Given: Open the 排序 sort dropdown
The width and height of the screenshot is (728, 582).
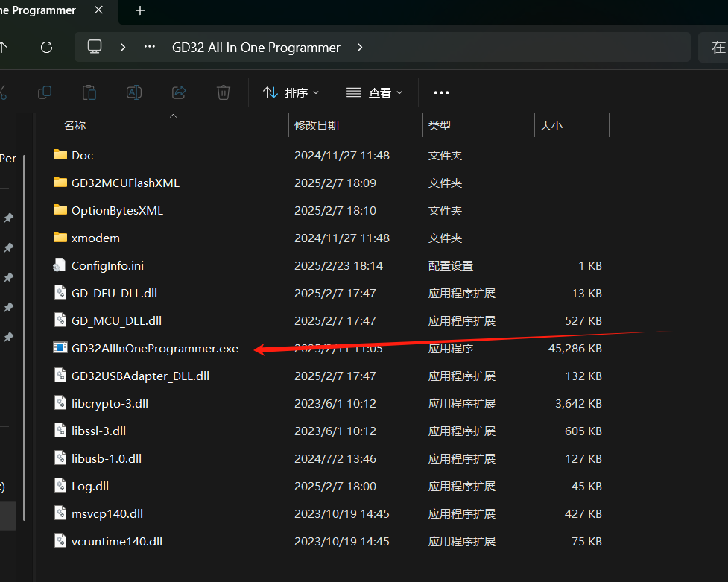Looking at the screenshot, I should click(291, 92).
